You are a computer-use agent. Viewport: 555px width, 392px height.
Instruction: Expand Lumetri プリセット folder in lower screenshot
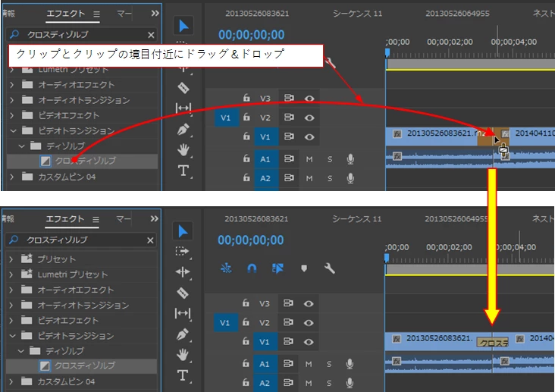[11, 274]
